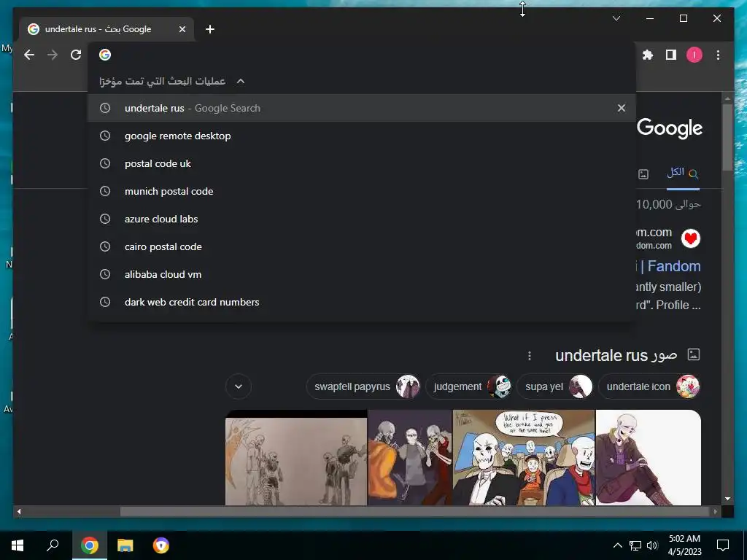This screenshot has width=747, height=560.
Task: Open the volume tray icon
Action: [x=652, y=545]
